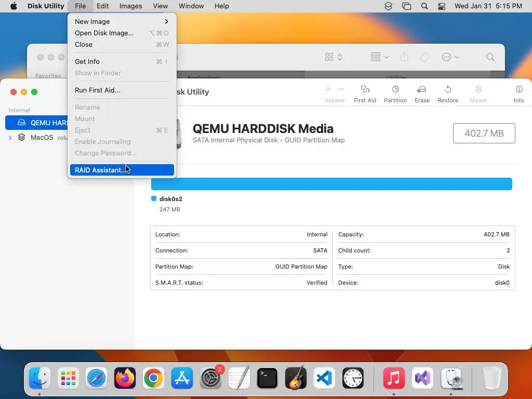Viewport: 532px width, 399px height.
Task: Click the Mount toolbar icon
Action: tap(478, 89)
